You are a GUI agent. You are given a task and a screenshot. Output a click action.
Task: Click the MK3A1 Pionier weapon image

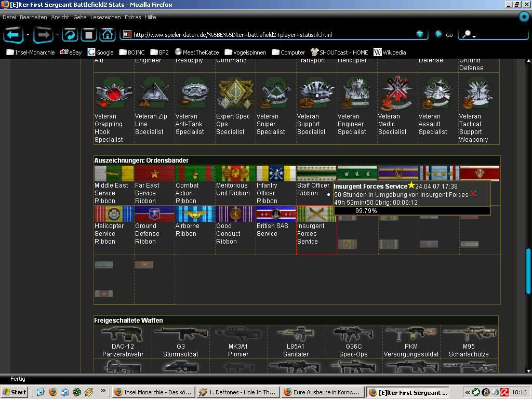[x=238, y=334]
